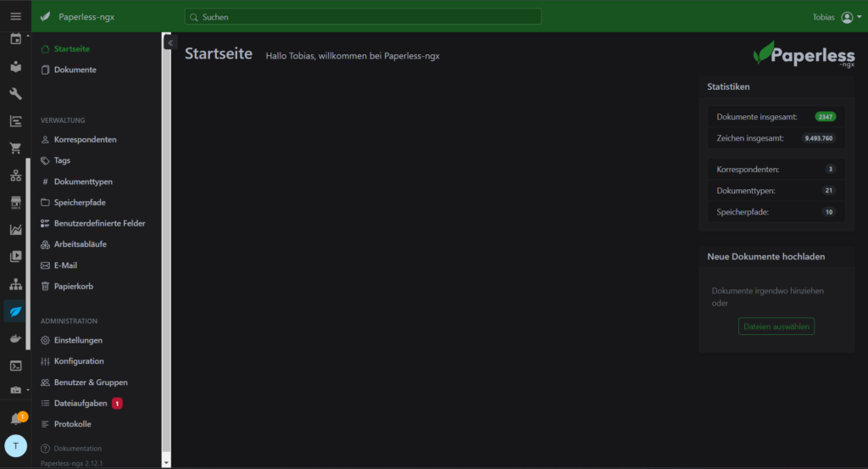Click the Zeichen insgesamt 9.493.760 value
The width and height of the screenshot is (868, 469).
819,138
